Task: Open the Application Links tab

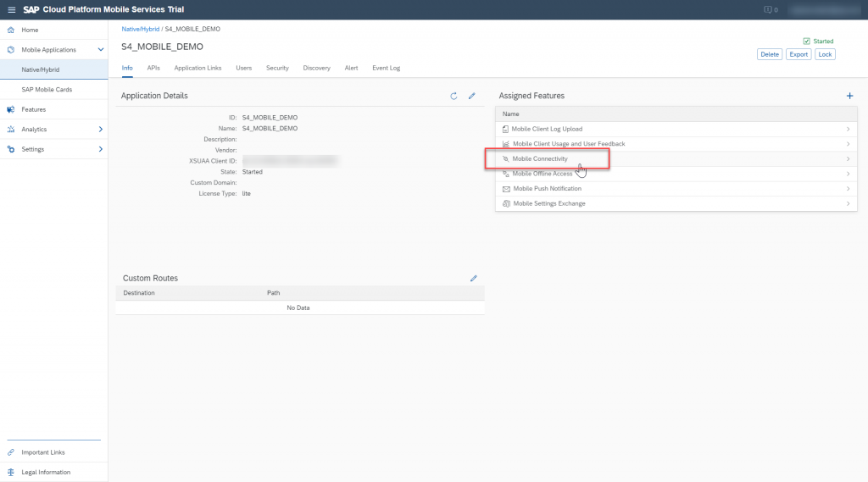Action: coord(198,68)
